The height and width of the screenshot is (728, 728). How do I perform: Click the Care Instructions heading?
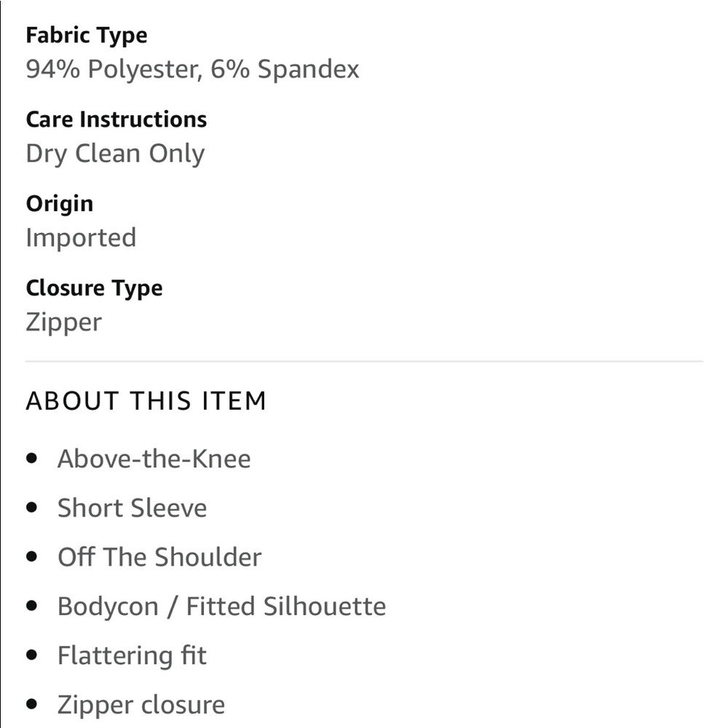116,119
